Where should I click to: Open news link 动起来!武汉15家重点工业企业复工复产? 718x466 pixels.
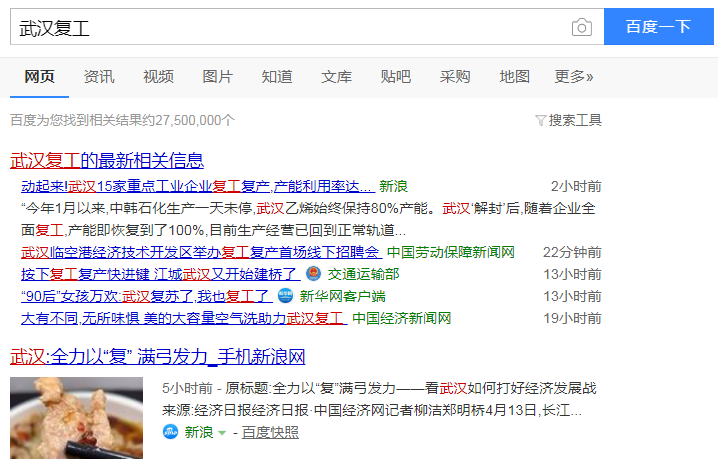pos(198,186)
